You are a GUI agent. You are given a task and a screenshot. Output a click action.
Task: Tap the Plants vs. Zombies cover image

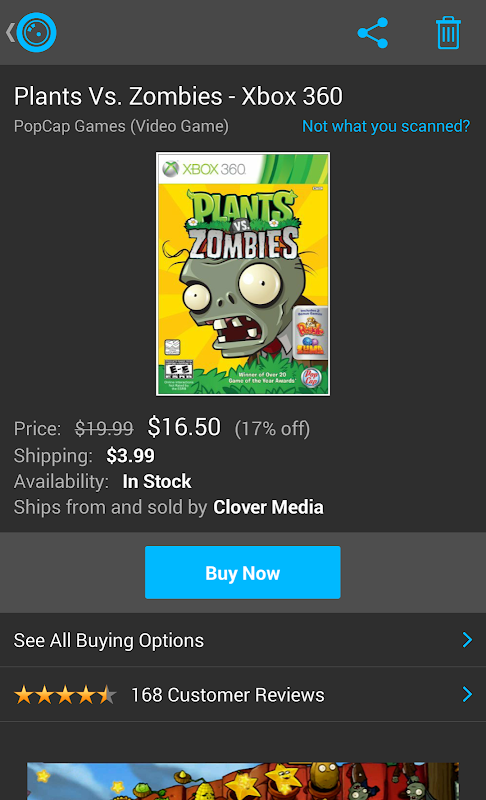tap(243, 274)
